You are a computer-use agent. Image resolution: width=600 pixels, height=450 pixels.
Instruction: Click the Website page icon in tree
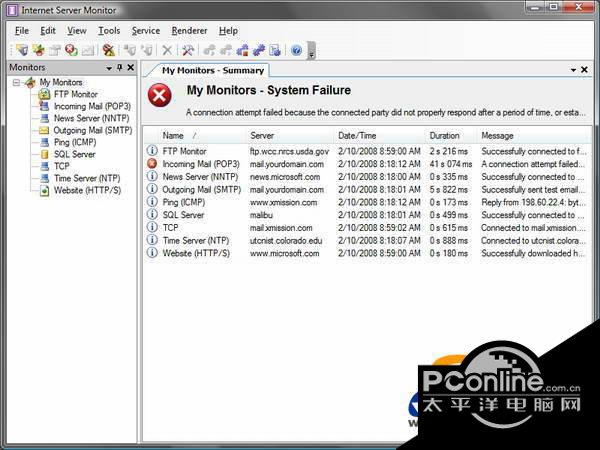pos(45,190)
